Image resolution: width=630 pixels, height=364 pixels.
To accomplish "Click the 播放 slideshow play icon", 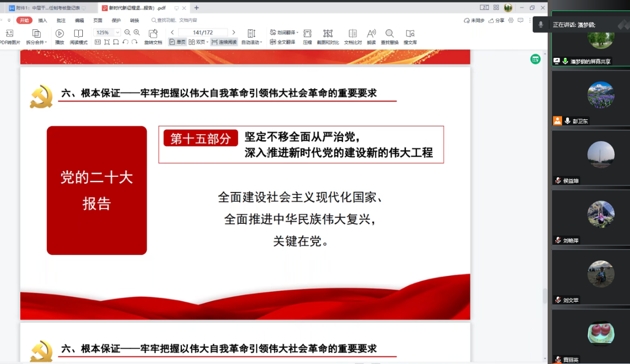I will 59,34.
